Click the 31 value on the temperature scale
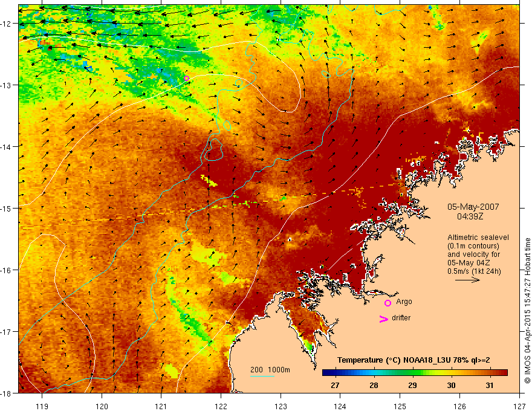 (489, 385)
